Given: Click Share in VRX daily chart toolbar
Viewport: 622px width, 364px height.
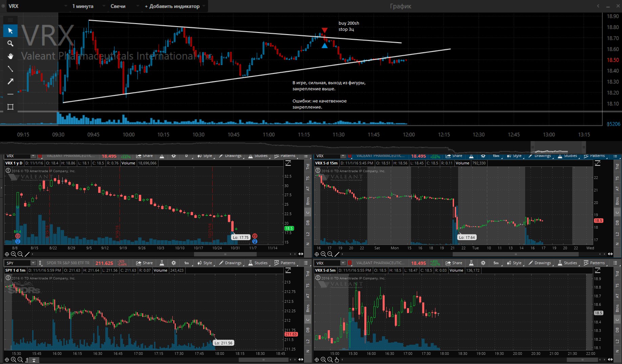Looking at the screenshot, I should [145, 156].
